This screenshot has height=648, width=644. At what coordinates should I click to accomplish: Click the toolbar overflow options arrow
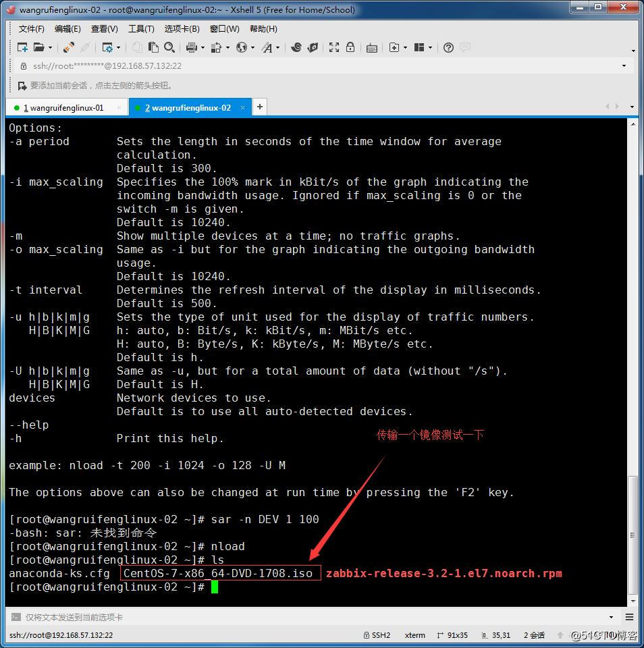click(633, 51)
